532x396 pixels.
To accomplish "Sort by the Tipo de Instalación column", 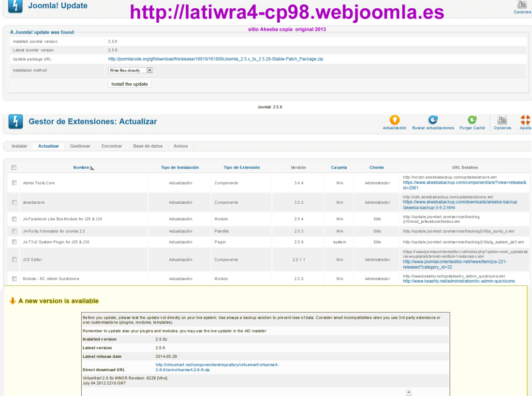I will [180, 168].
